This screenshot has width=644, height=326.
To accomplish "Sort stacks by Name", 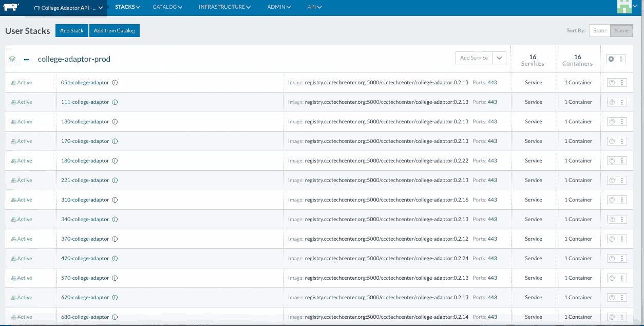I will click(x=621, y=31).
